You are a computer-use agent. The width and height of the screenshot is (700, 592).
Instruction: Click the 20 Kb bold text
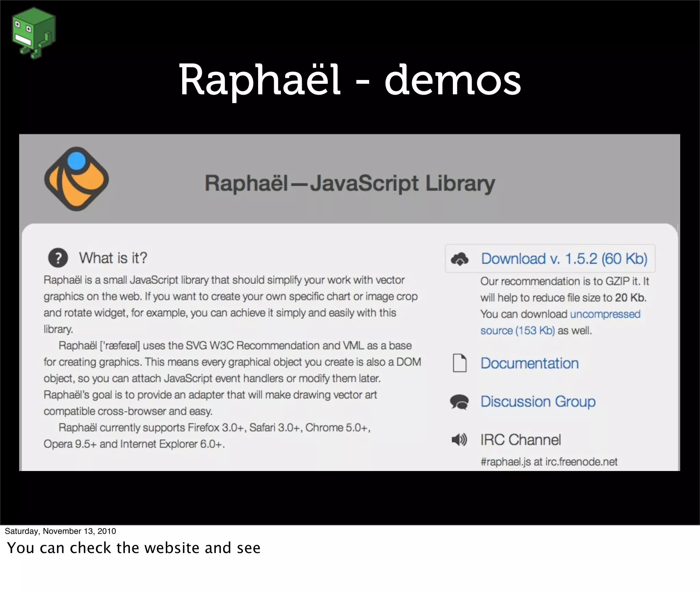pyautogui.click(x=630, y=298)
